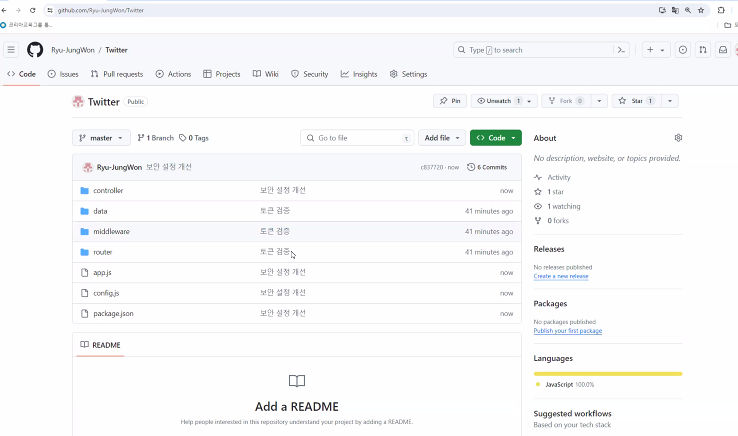View 0 Tags link
738x436 pixels.
click(193, 138)
